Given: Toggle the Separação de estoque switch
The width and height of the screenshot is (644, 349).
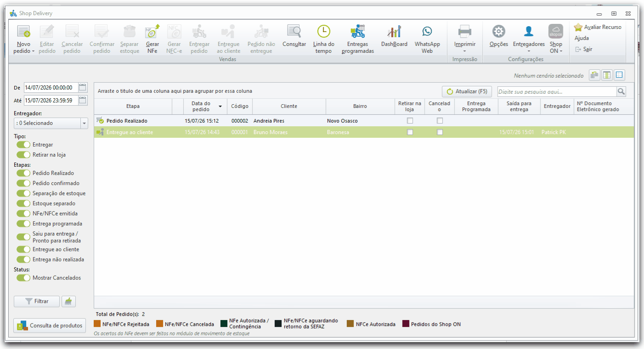Looking at the screenshot, I should tap(23, 193).
